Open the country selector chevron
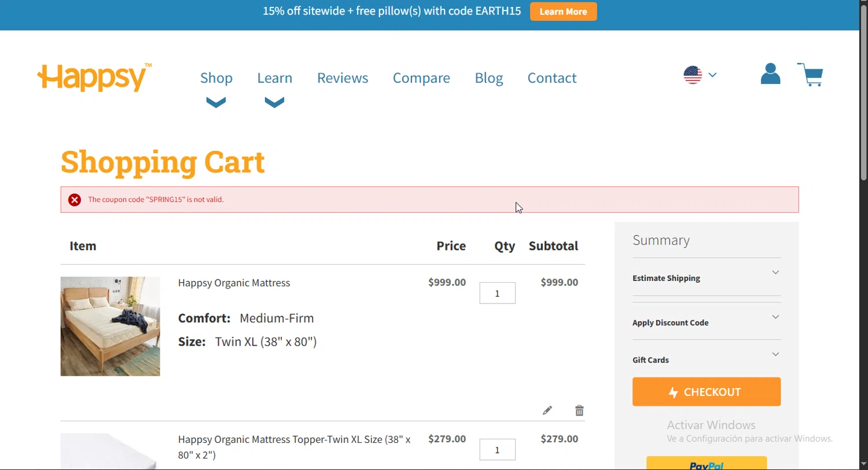 point(712,75)
